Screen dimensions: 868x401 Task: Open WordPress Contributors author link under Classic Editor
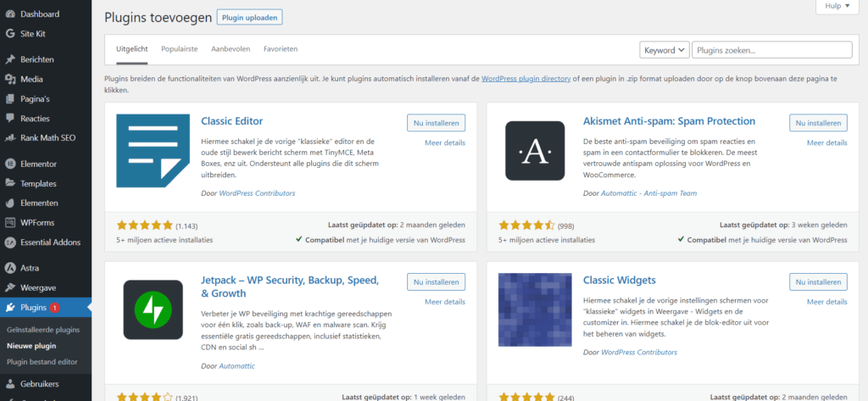257,193
